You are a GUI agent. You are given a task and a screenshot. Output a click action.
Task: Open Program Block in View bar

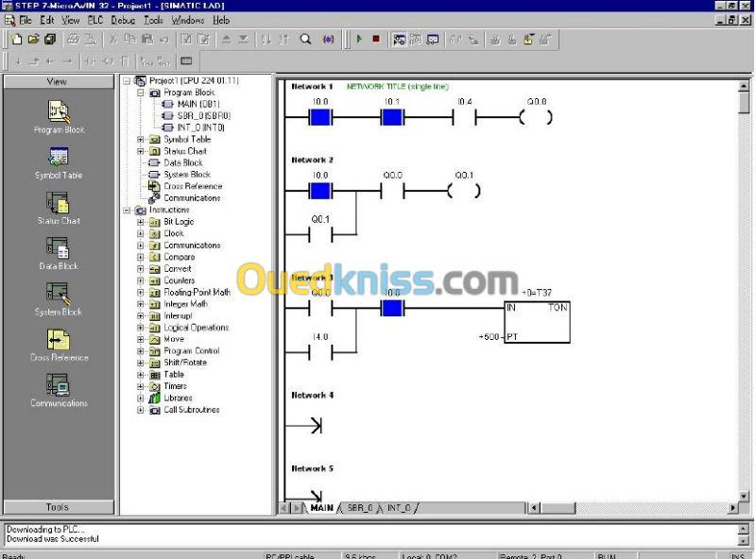point(59,117)
